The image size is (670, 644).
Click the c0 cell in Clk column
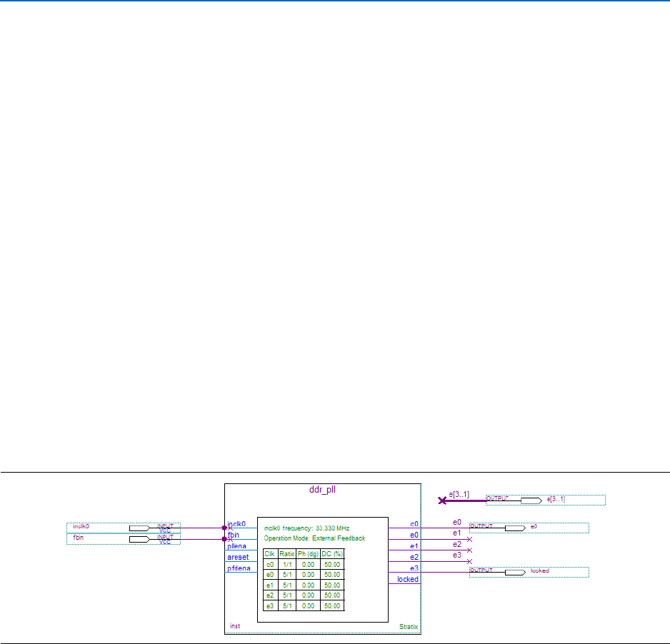[269, 565]
